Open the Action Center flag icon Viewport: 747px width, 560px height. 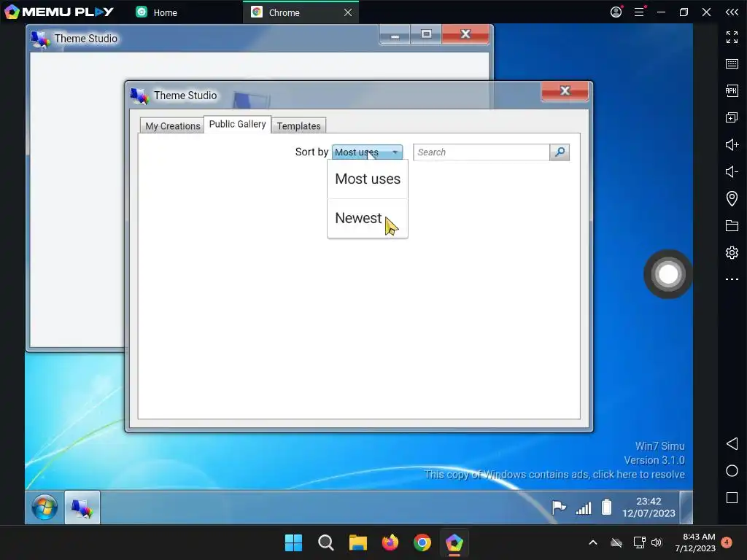(x=559, y=507)
